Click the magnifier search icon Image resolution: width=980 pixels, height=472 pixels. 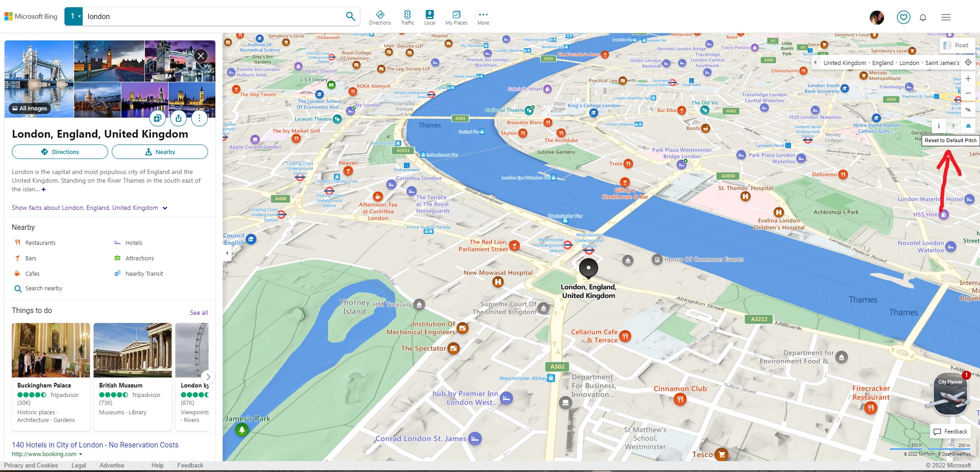(x=350, y=16)
